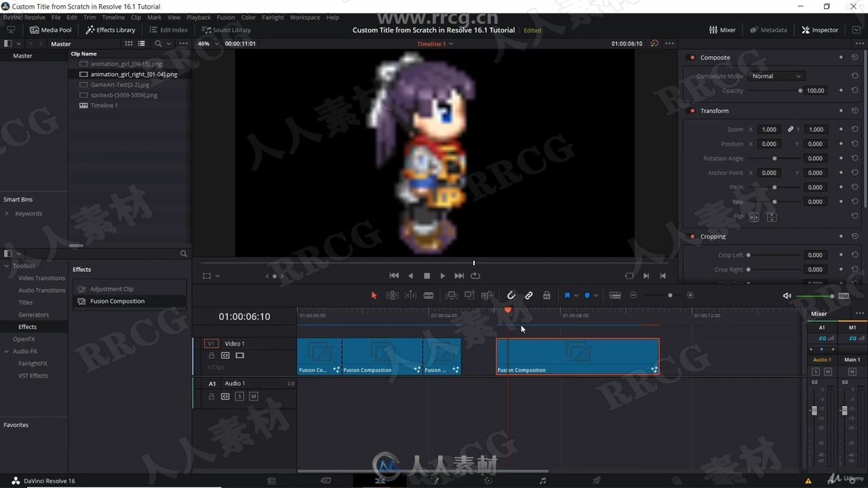This screenshot has height=488, width=868.
Task: Adjust the monitor volume slider
Action: tap(814, 296)
